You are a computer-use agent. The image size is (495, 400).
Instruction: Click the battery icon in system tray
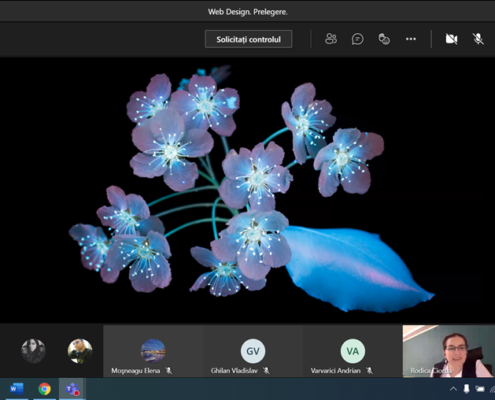480,389
